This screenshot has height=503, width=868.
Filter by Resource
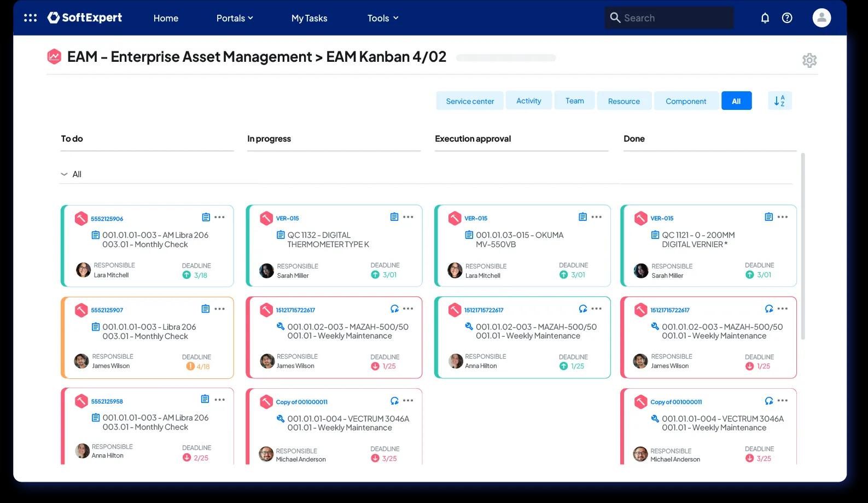point(624,101)
